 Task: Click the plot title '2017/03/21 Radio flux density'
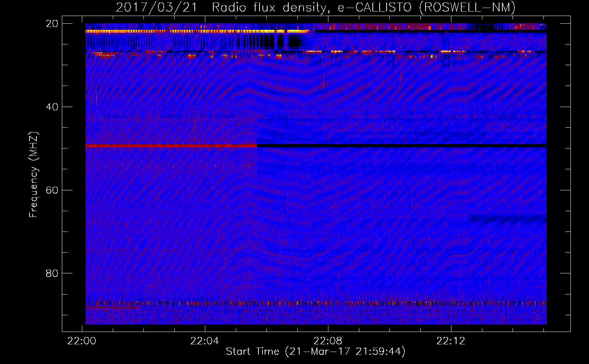coord(222,8)
